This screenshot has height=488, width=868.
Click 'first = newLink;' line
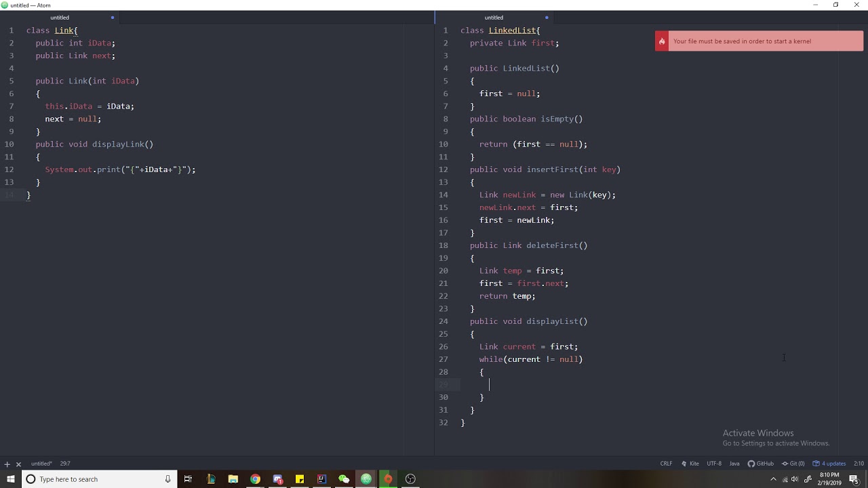pos(517,220)
